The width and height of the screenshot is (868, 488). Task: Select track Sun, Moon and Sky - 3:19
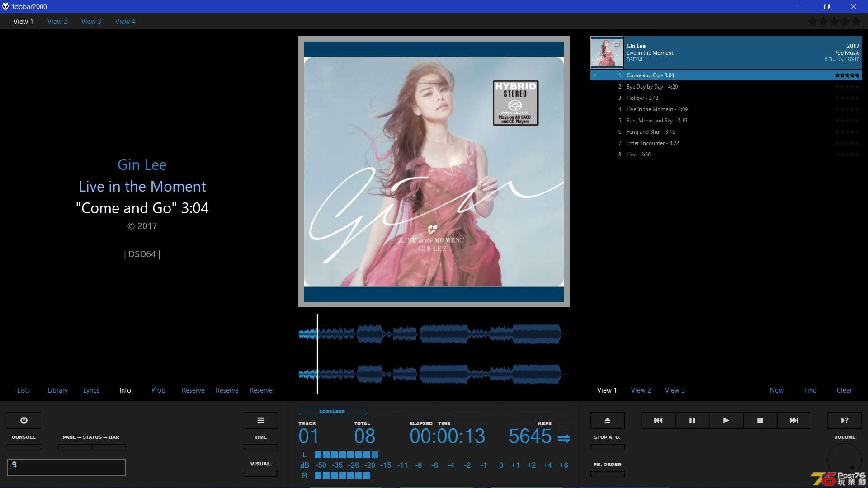pyautogui.click(x=726, y=121)
